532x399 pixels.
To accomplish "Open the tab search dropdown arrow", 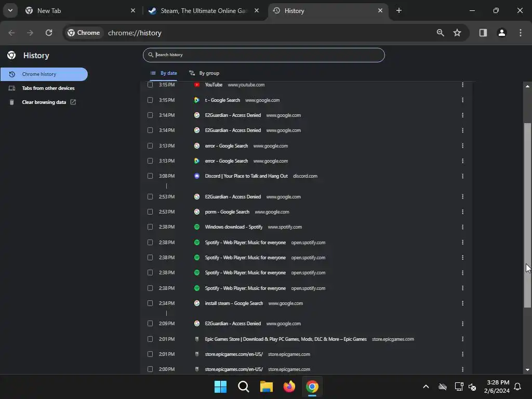I will coord(10,10).
